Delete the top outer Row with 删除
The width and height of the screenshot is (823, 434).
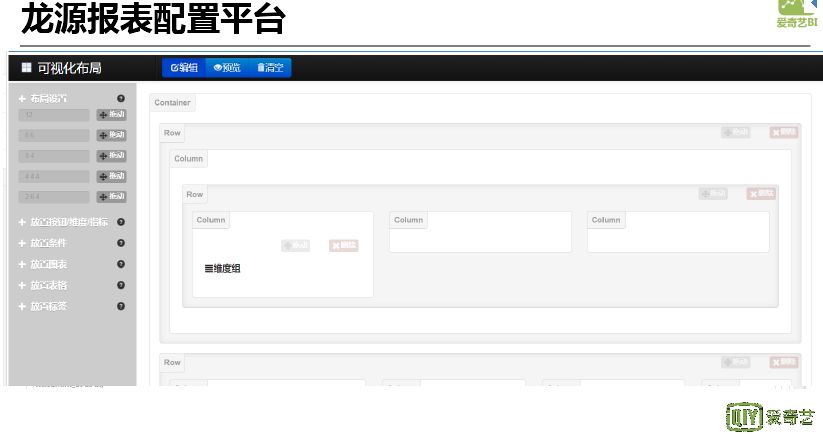(x=784, y=132)
